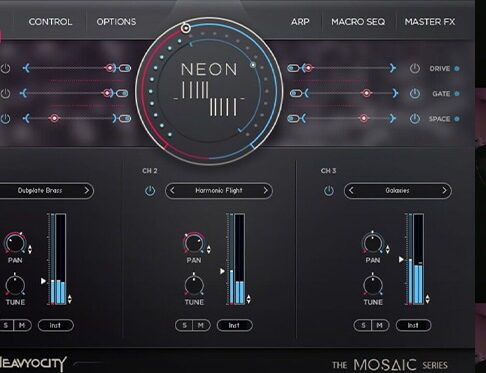This screenshot has height=373, width=486.
Task: Click the CH 2 TUNE knob
Action: (x=194, y=285)
